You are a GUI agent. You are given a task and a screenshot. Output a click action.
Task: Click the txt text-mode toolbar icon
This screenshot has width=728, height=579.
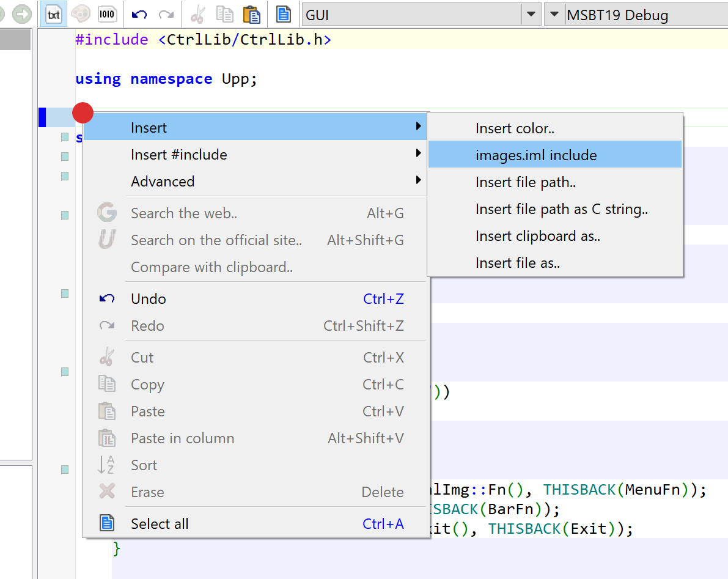[x=54, y=14]
